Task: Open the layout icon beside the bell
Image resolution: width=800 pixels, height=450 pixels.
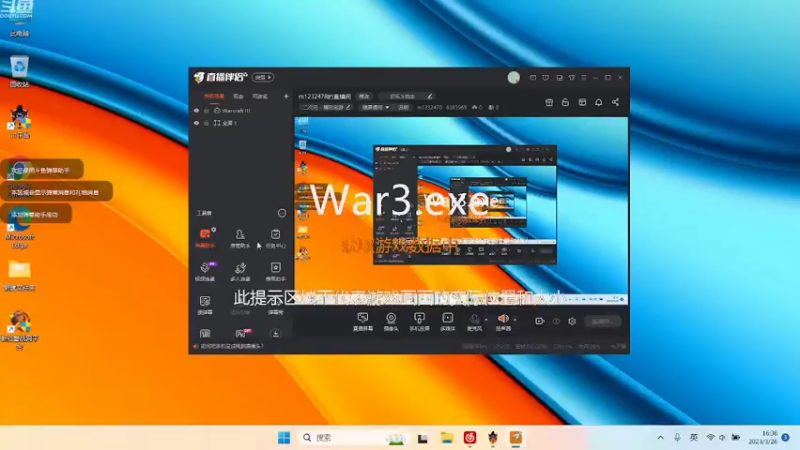Action: [582, 102]
